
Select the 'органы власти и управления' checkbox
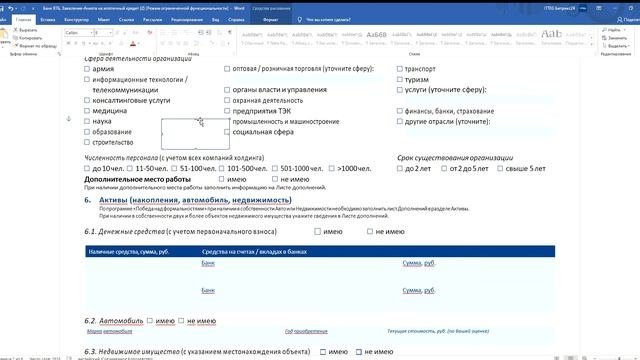click(x=227, y=90)
